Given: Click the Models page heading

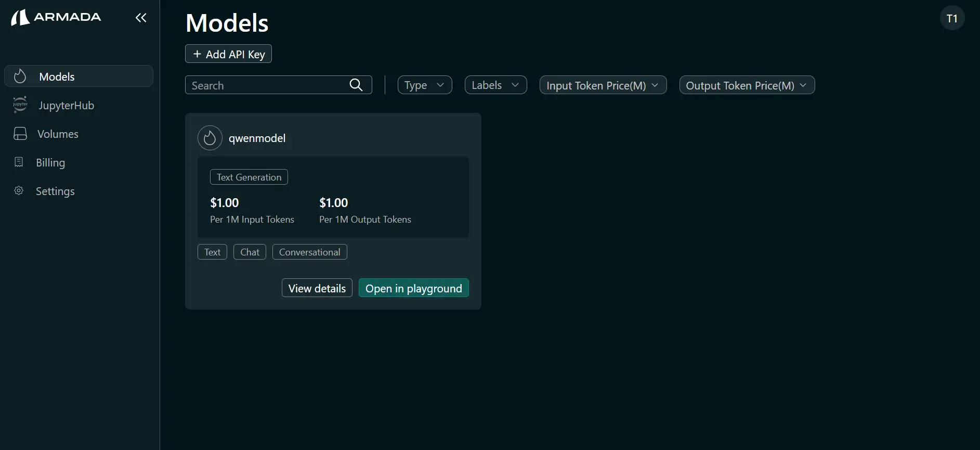Looking at the screenshot, I should click(x=227, y=23).
